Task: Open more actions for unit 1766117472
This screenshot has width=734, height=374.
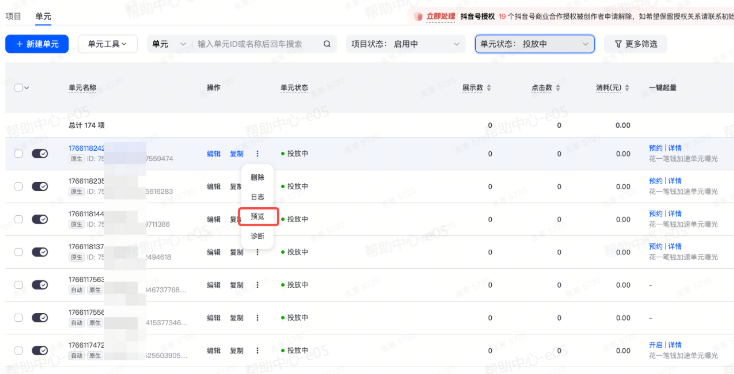Action: tap(257, 350)
